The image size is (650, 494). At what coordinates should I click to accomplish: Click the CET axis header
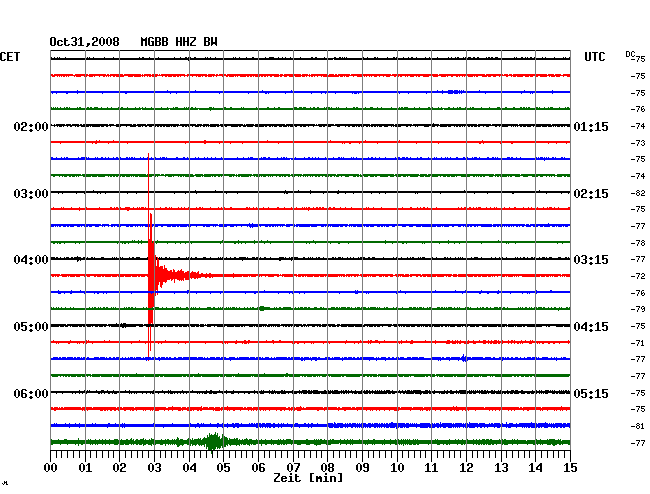tap(10, 57)
